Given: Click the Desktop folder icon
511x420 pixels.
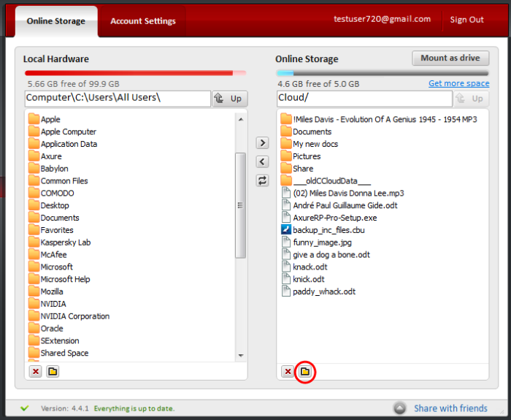Looking at the screenshot, I should coord(34,205).
